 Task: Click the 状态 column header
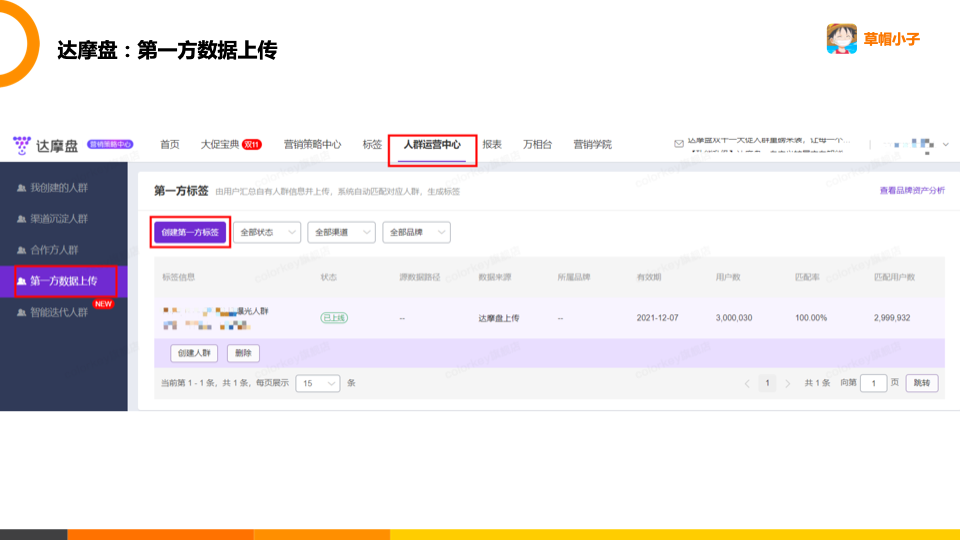tap(329, 277)
